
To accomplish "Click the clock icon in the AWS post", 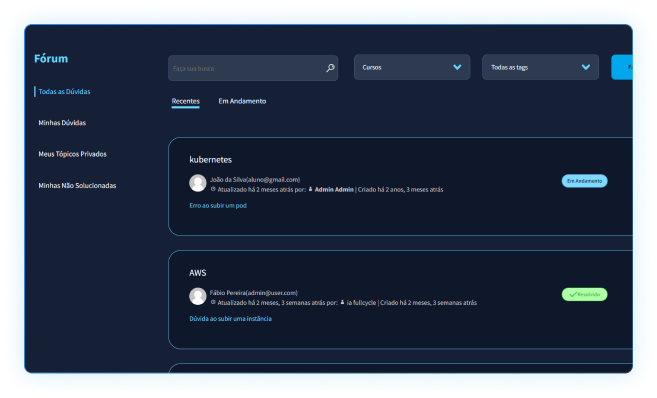I will (x=213, y=302).
